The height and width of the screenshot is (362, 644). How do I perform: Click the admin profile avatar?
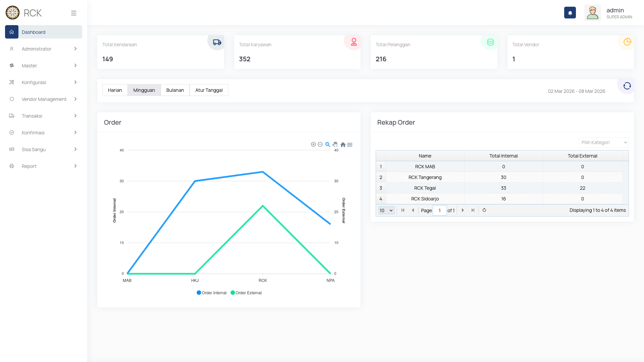[x=593, y=12]
